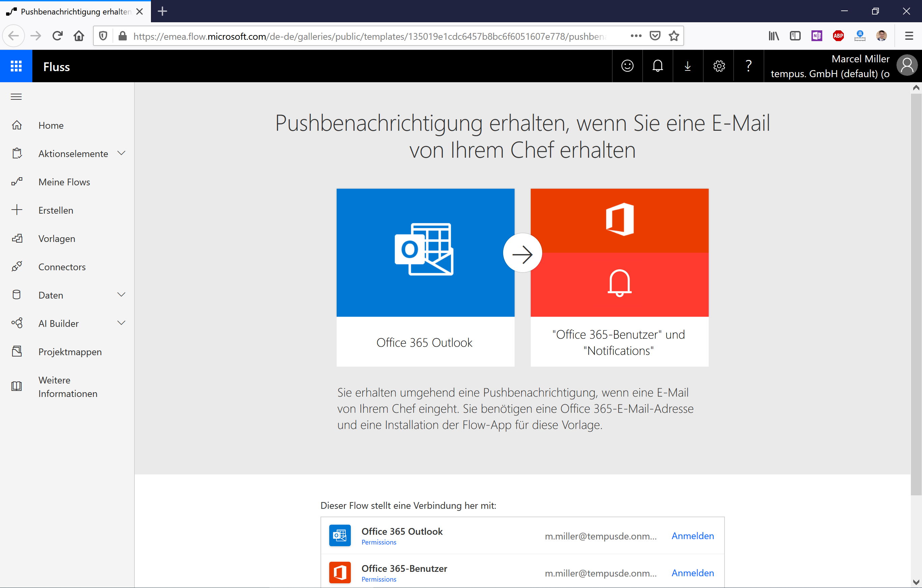The height and width of the screenshot is (588, 922).
Task: Open Projektmappen in sidebar
Action: pos(70,352)
